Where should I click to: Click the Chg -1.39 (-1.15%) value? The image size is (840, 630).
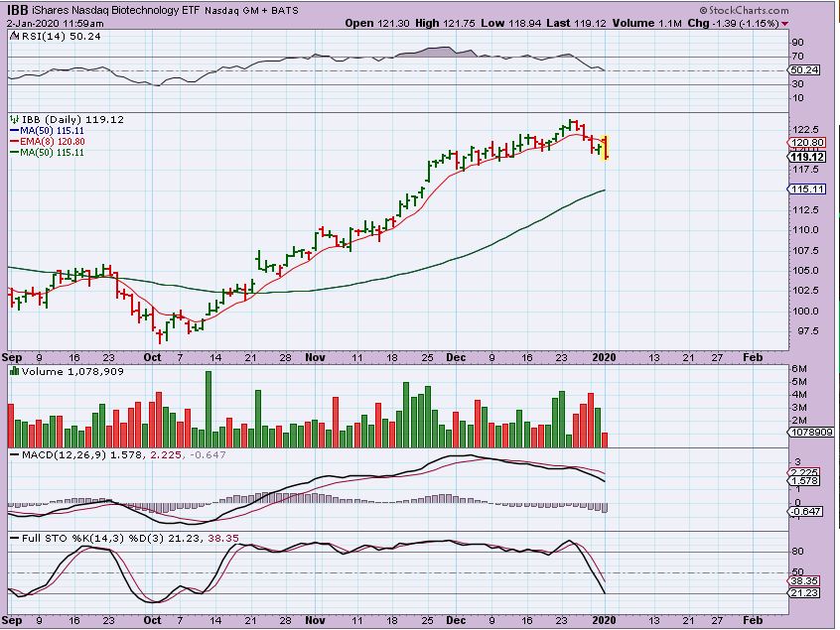734,23
